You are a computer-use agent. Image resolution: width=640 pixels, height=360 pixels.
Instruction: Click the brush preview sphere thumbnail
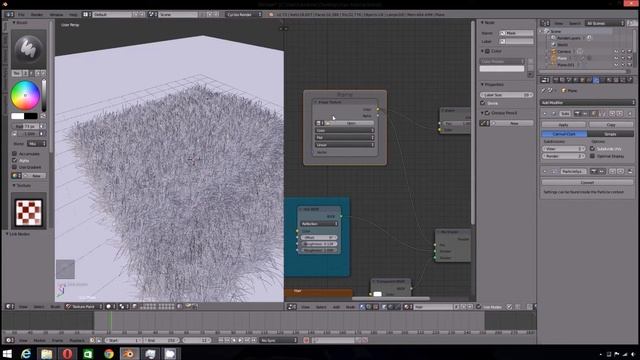click(29, 49)
